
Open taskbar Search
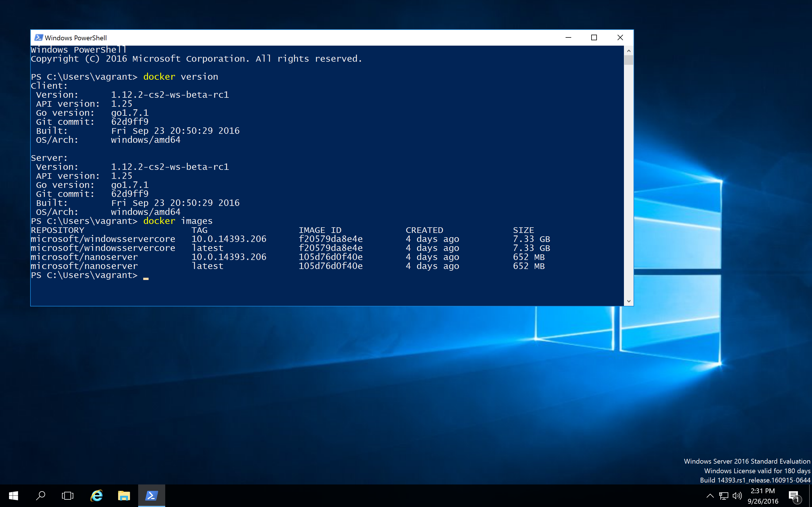(41, 496)
